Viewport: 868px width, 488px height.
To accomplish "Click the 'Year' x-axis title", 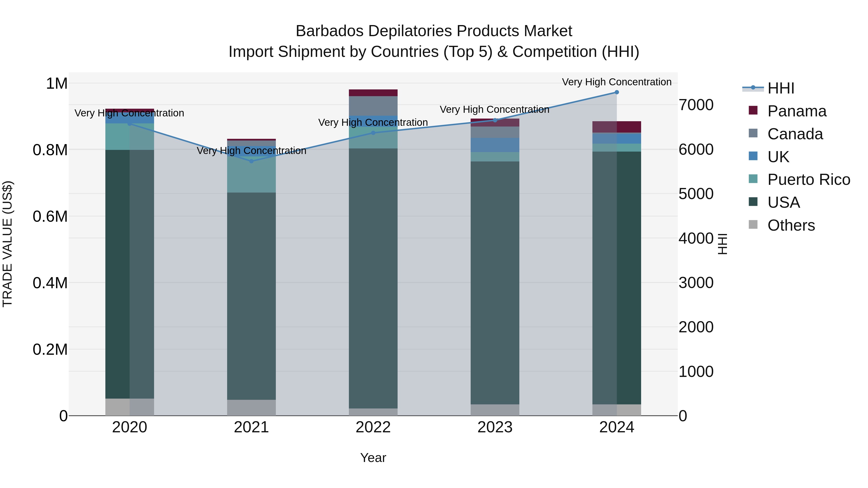I will (x=373, y=458).
